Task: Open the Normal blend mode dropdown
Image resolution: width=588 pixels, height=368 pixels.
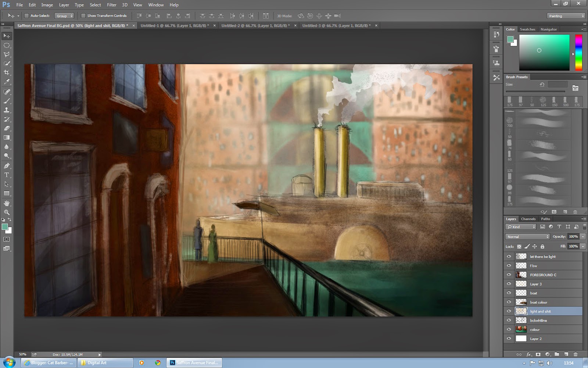Action: pyautogui.click(x=527, y=237)
